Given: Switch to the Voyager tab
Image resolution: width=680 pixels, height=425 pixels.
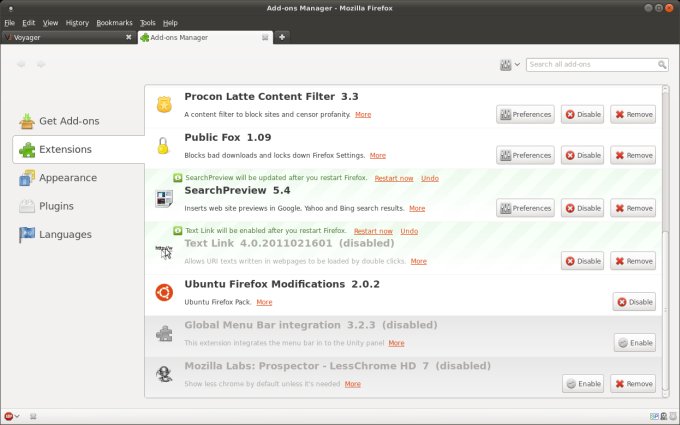Looking at the screenshot, I should [x=69, y=37].
